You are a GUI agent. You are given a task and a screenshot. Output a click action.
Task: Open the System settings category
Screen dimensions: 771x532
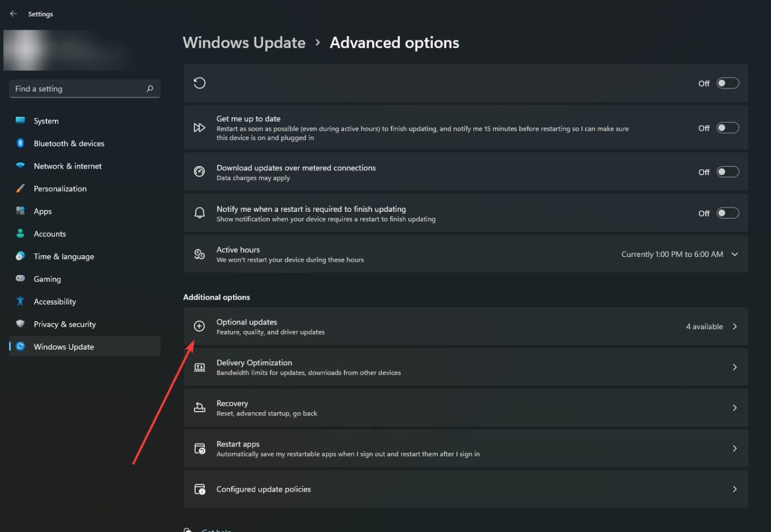coord(84,120)
